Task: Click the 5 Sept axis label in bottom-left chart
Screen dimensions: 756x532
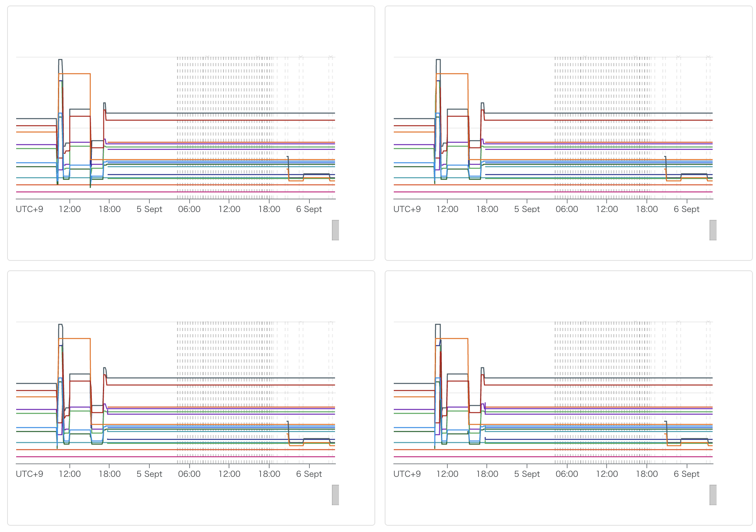Action: [x=149, y=474]
